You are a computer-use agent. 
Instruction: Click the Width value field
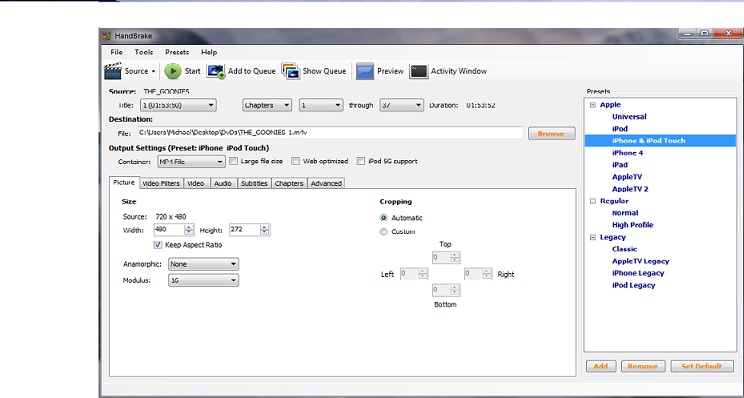[x=169, y=230]
